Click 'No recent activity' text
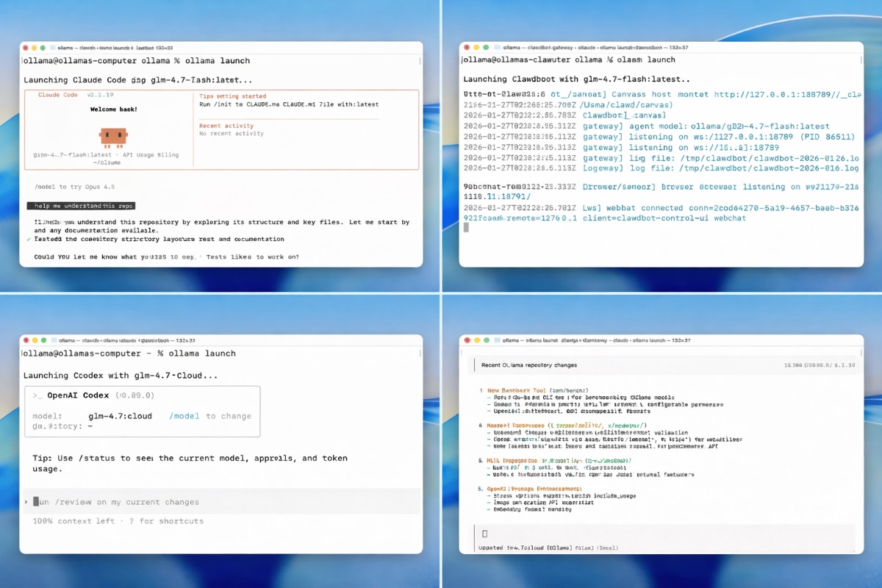 (x=232, y=134)
